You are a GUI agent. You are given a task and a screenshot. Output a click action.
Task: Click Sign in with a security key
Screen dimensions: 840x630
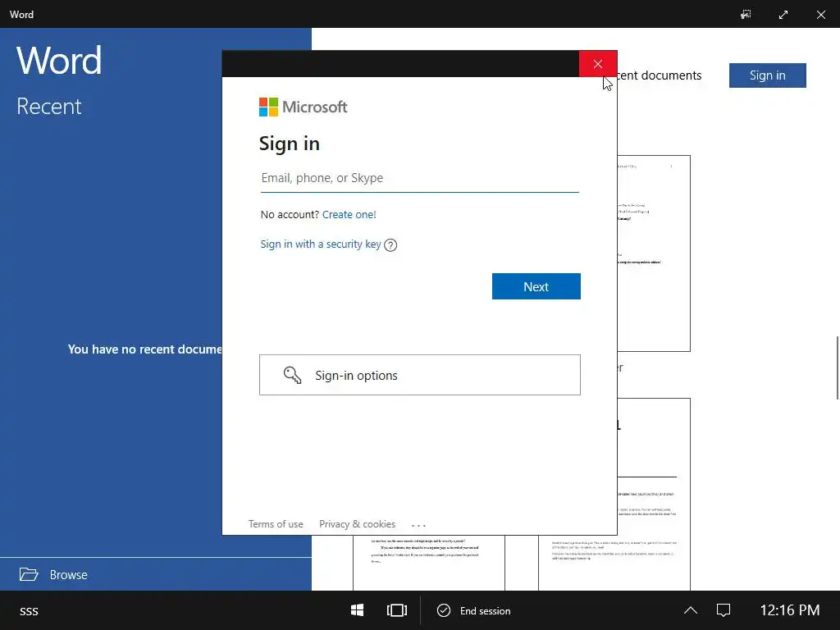tap(321, 244)
